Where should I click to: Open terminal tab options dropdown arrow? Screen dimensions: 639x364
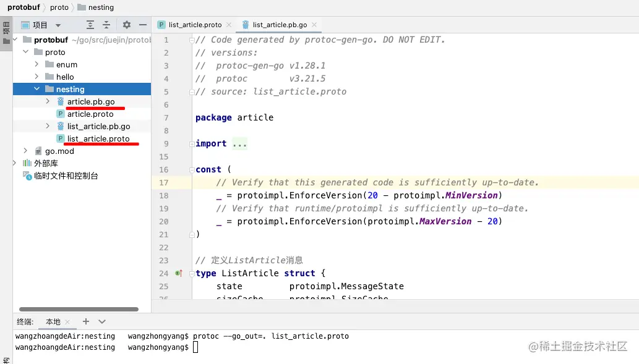[x=102, y=321]
